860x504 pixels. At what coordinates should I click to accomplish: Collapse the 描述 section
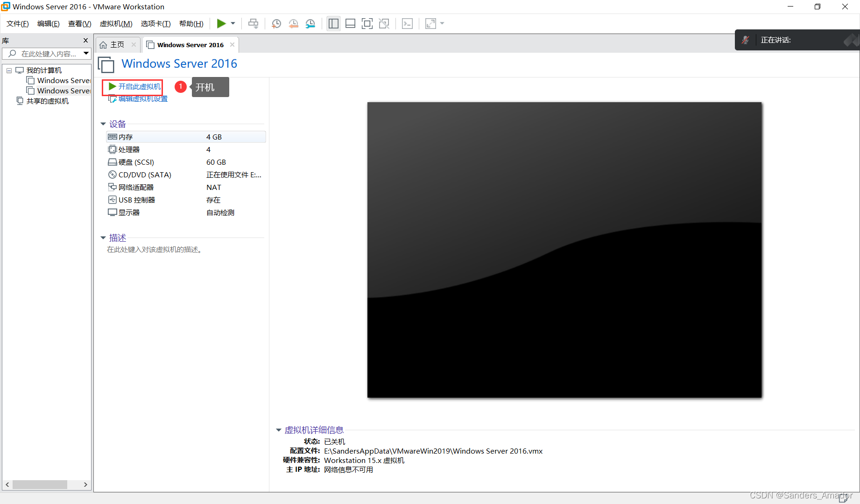pos(103,238)
